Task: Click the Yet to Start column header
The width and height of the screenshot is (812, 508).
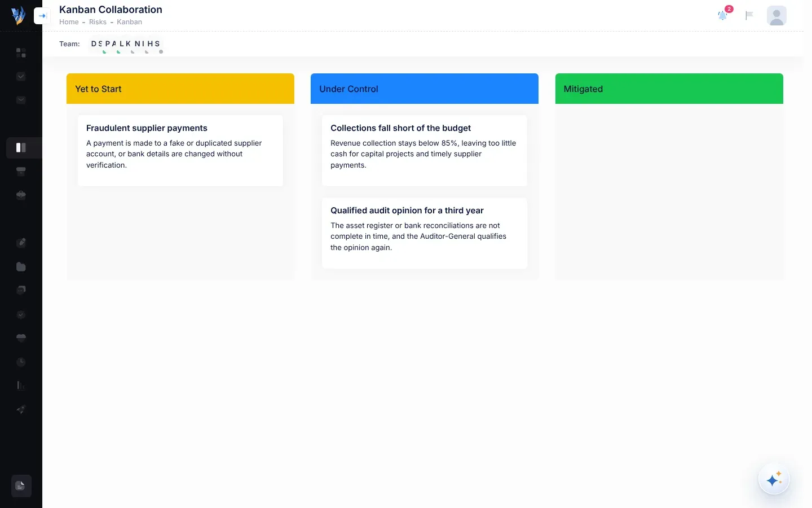Action: (x=180, y=89)
